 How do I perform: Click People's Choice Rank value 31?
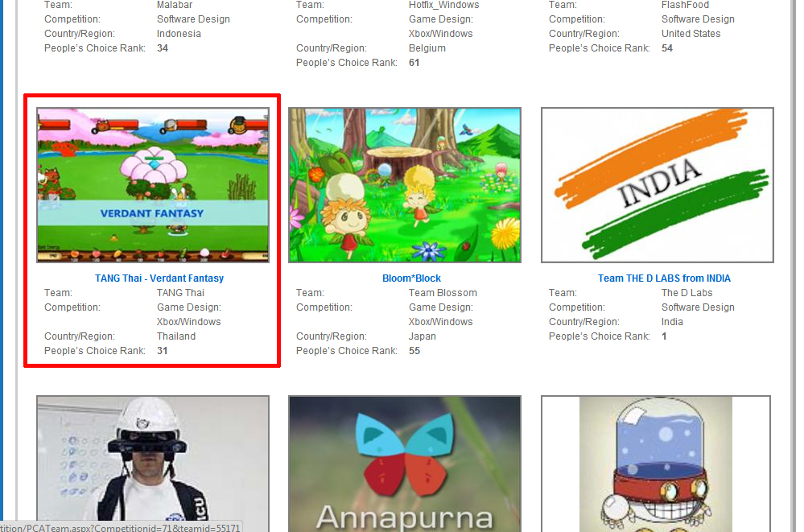coord(163,351)
